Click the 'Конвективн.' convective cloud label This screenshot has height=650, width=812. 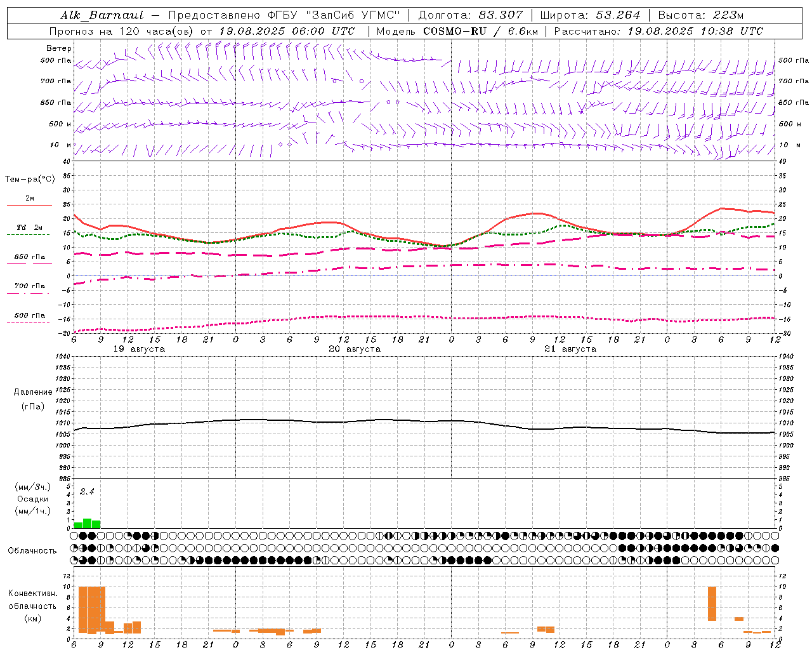tap(33, 594)
